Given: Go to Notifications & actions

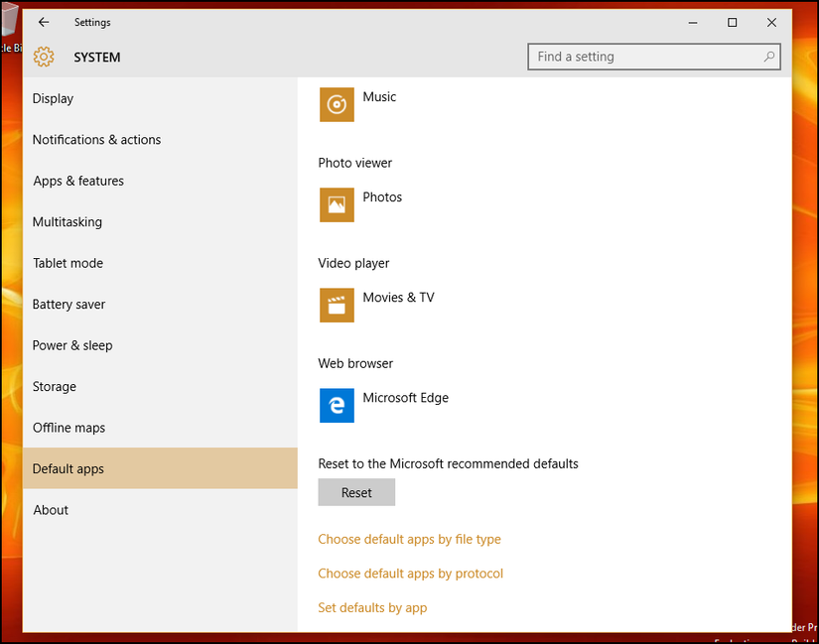Looking at the screenshot, I should click(96, 140).
